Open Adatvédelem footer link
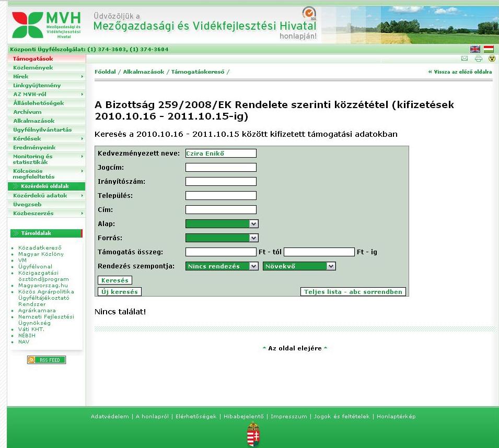This screenshot has height=448, width=499. 110,416
